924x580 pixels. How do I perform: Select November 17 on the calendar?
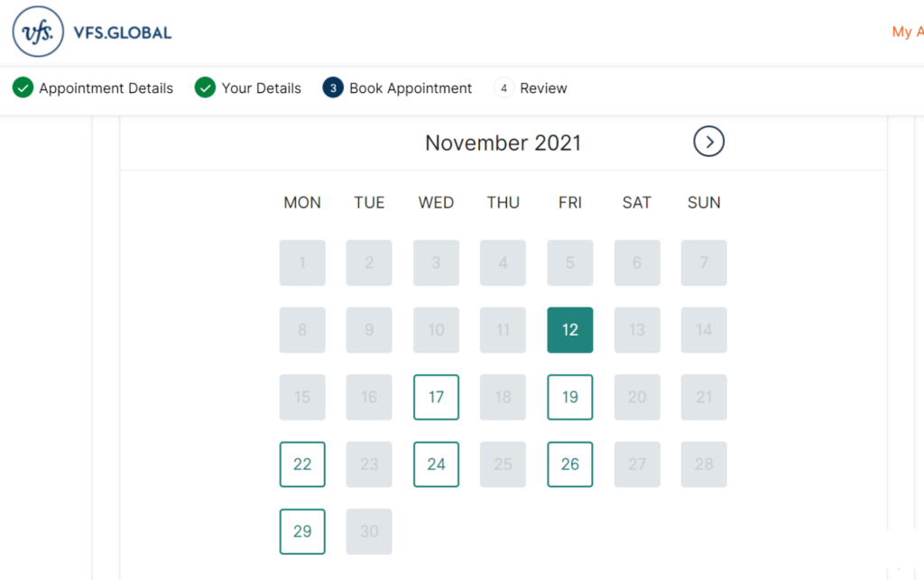point(436,397)
